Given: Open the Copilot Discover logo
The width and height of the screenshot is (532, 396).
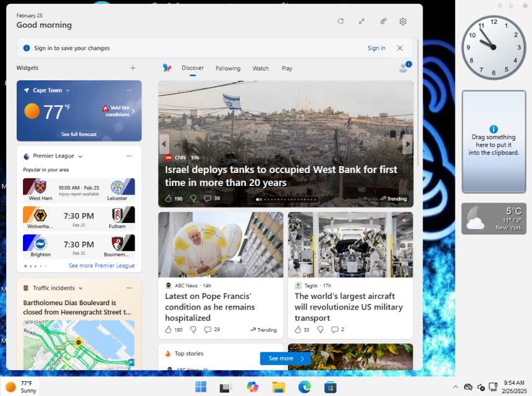Looking at the screenshot, I should click(167, 68).
